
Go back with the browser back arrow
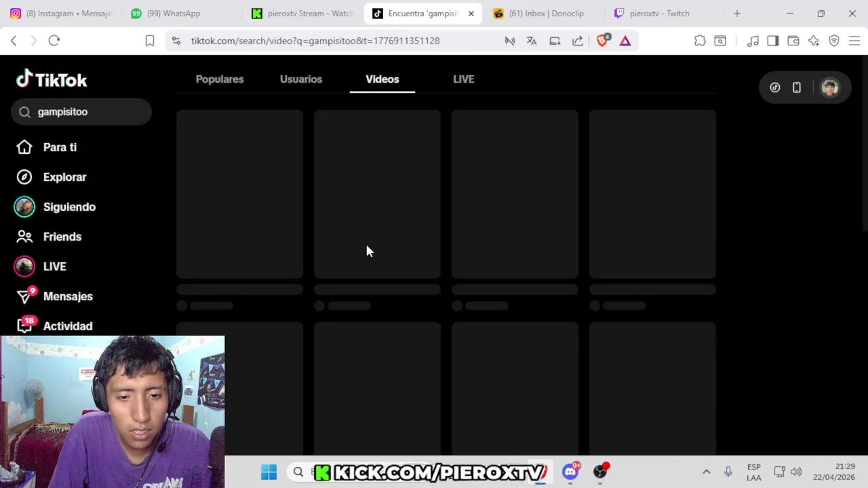click(14, 41)
